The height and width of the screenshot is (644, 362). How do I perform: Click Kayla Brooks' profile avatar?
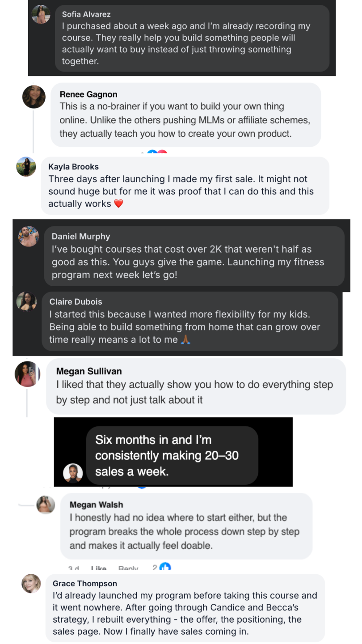(26, 166)
